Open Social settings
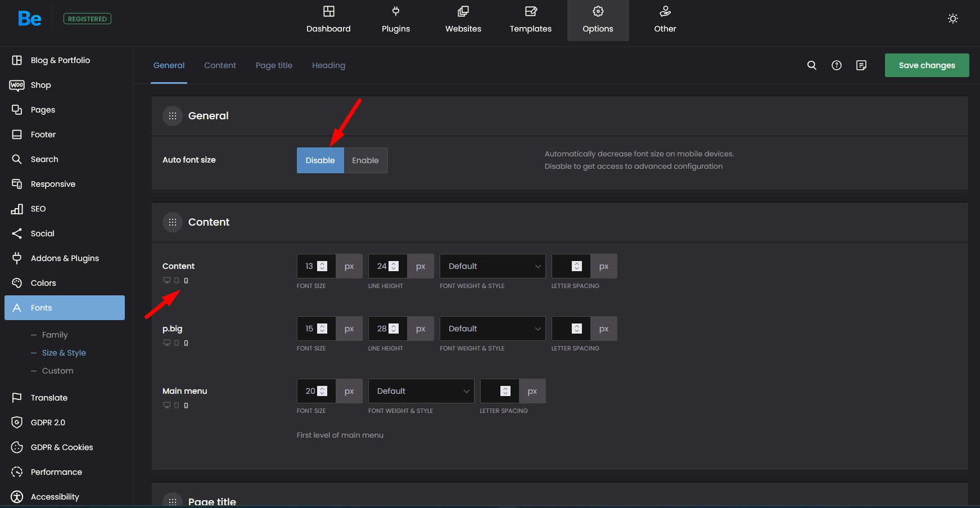 coord(65,233)
